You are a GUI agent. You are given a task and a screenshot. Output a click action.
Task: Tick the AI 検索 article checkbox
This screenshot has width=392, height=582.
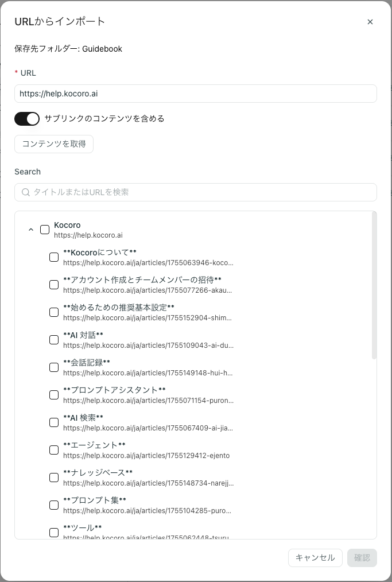pyautogui.click(x=54, y=422)
